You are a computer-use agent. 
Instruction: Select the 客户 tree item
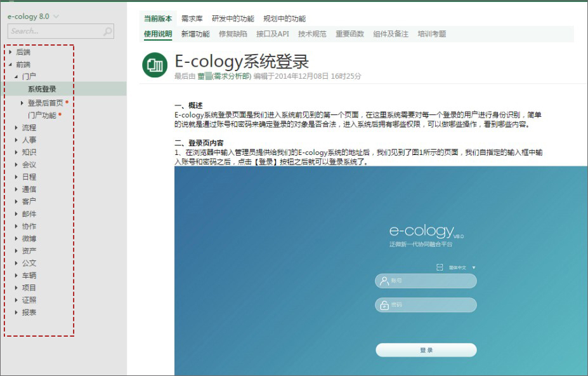coord(29,201)
